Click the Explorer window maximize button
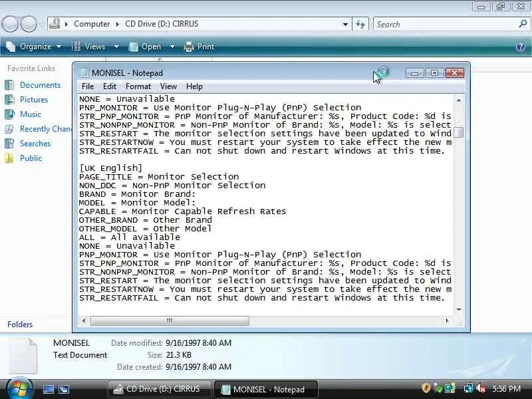 (x=501, y=7)
